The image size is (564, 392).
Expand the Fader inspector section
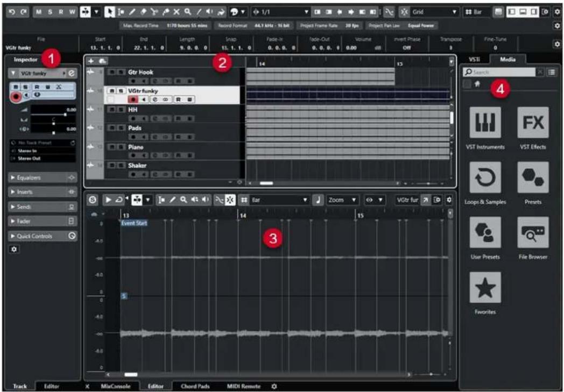(43, 222)
